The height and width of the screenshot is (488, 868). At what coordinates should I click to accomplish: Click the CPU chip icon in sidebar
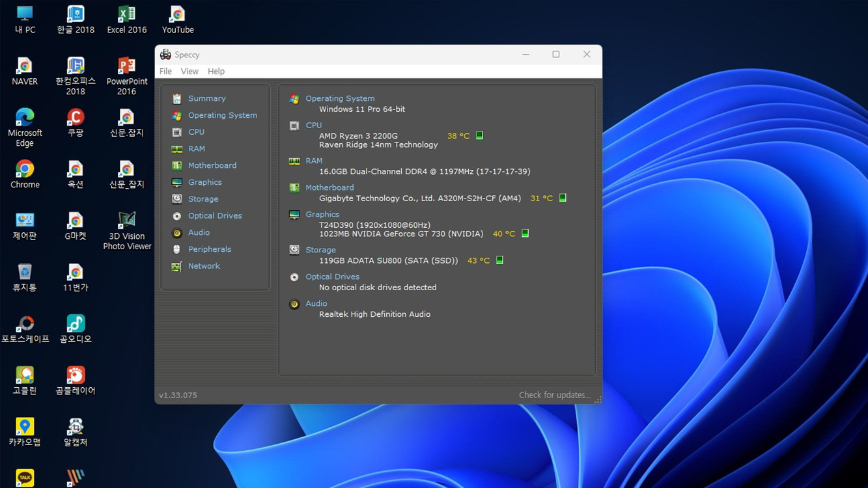[x=176, y=132]
